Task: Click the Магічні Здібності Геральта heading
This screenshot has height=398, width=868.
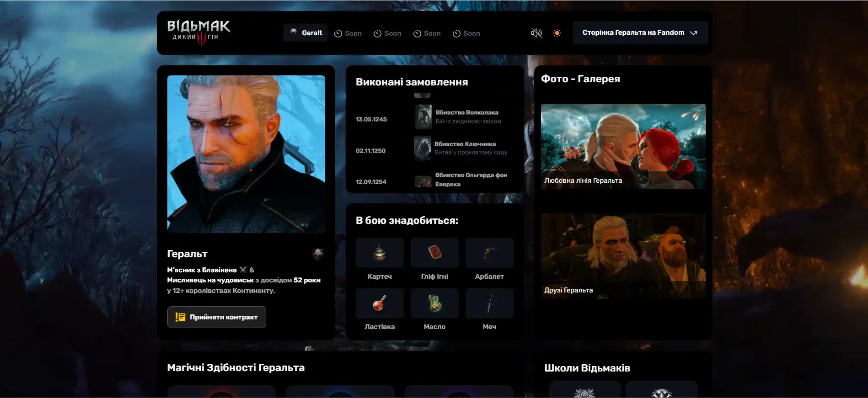Action: tap(236, 368)
